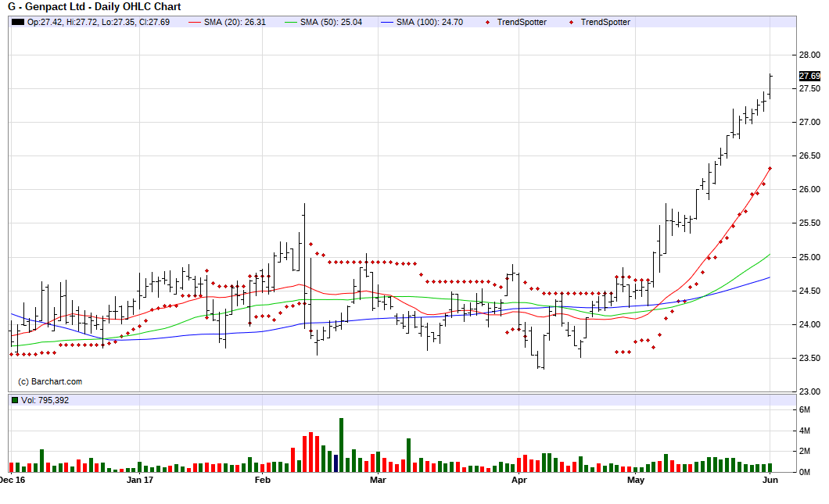
Task: Click the 27.50 price axis label
Action: [809, 89]
